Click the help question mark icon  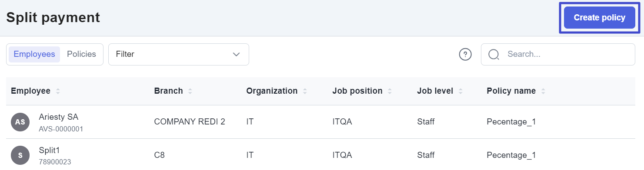coord(465,54)
